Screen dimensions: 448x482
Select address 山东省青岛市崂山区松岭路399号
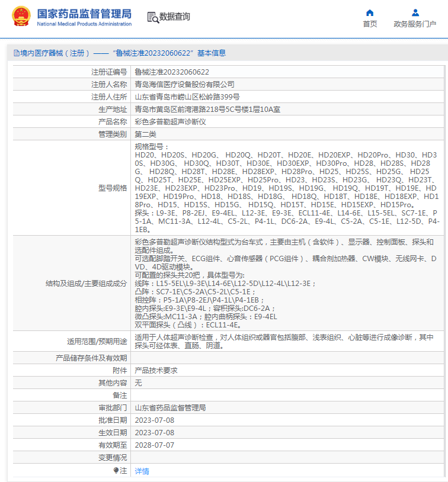(x=187, y=97)
